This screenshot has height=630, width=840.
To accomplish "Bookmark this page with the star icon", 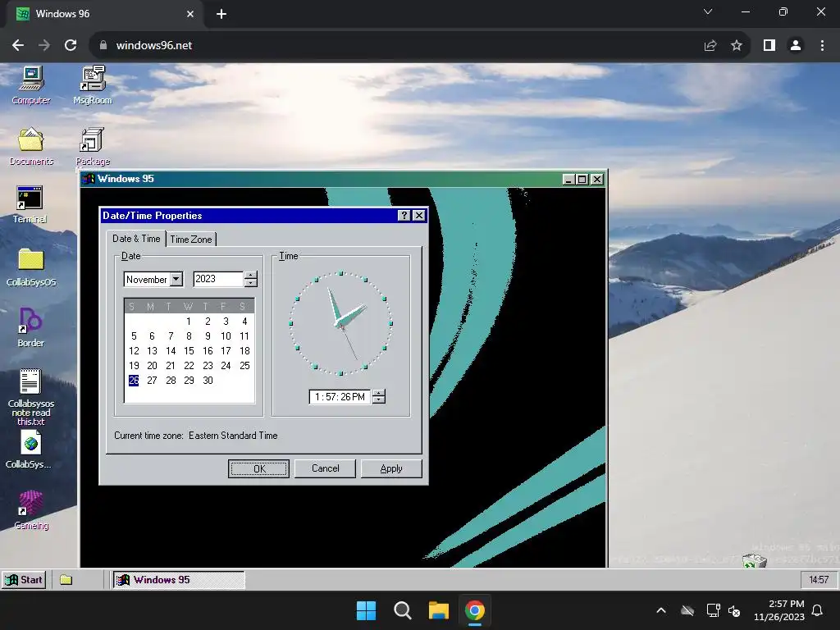I will pyautogui.click(x=737, y=46).
